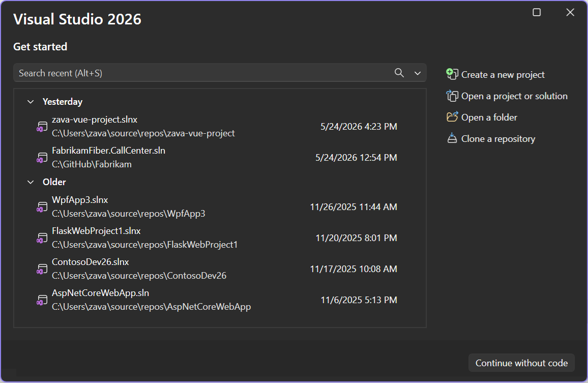Screen dimensions: 588x383
Task: Click the magnifying glass search icon
Action: [399, 73]
